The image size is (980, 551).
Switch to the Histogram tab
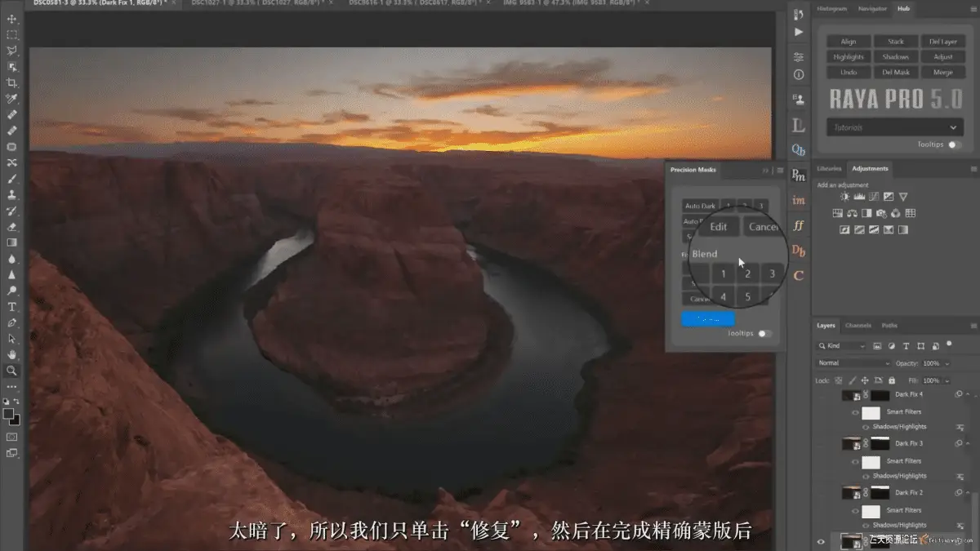[834, 8]
